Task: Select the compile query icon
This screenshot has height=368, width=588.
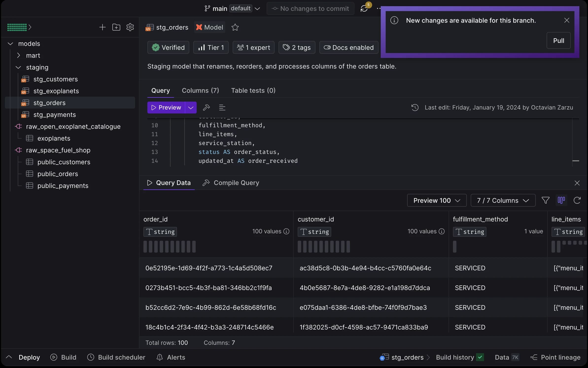Action: tap(206, 183)
